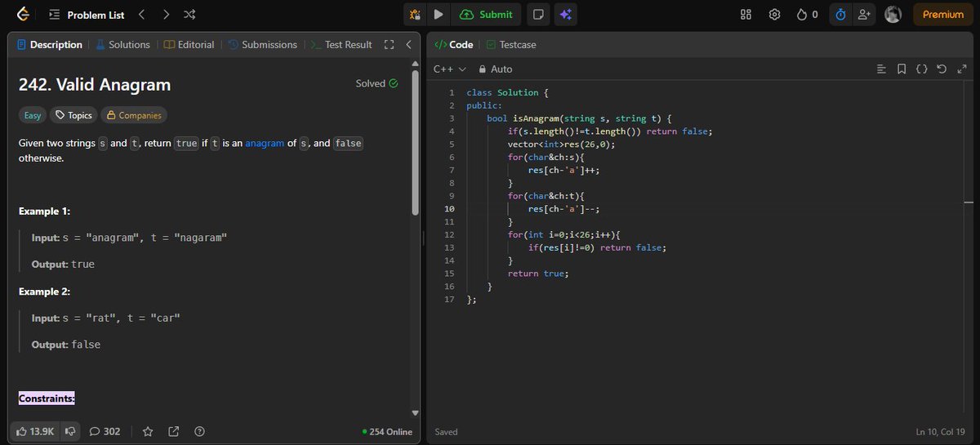
Task: Open the AI sparkle assistant icon
Action: pos(564,15)
